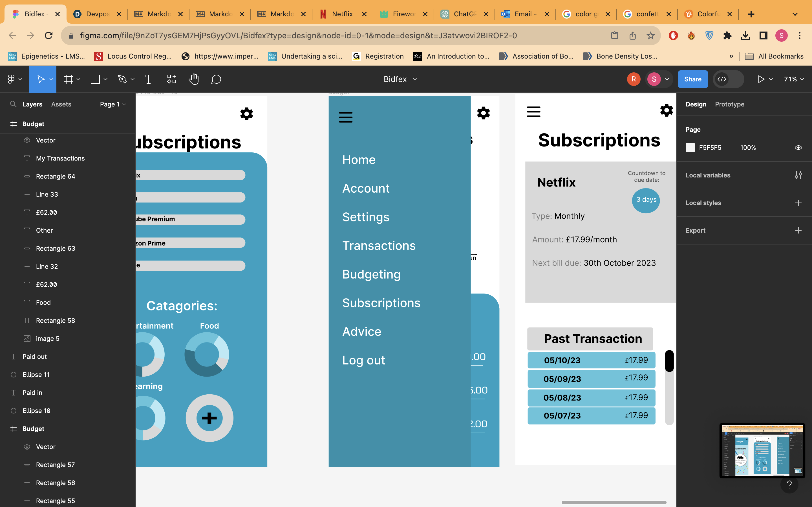Click the Present play icon

pyautogui.click(x=761, y=79)
